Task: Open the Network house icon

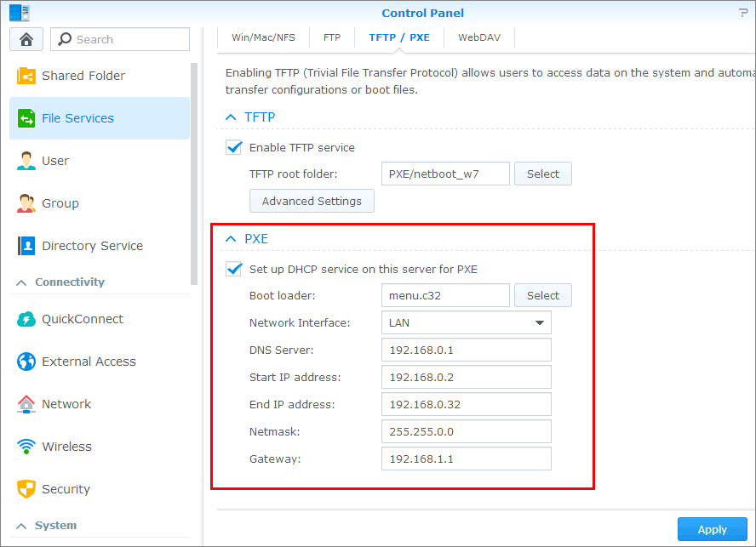Action: [26, 404]
